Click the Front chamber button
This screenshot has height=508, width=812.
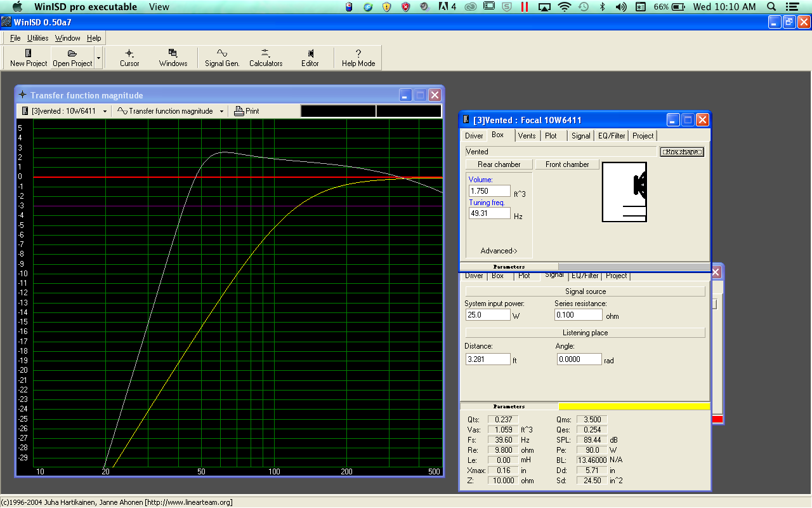coord(567,164)
